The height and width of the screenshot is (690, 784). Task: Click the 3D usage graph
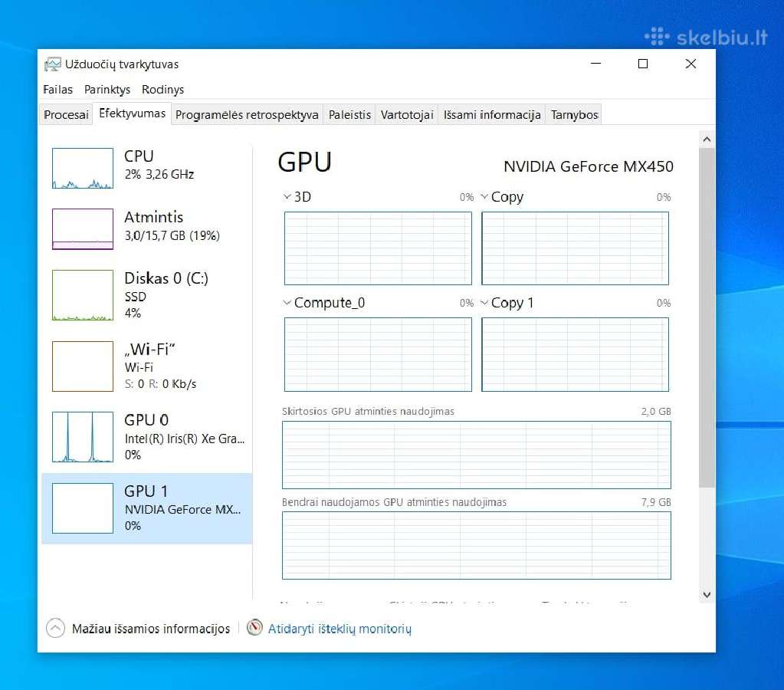378,248
